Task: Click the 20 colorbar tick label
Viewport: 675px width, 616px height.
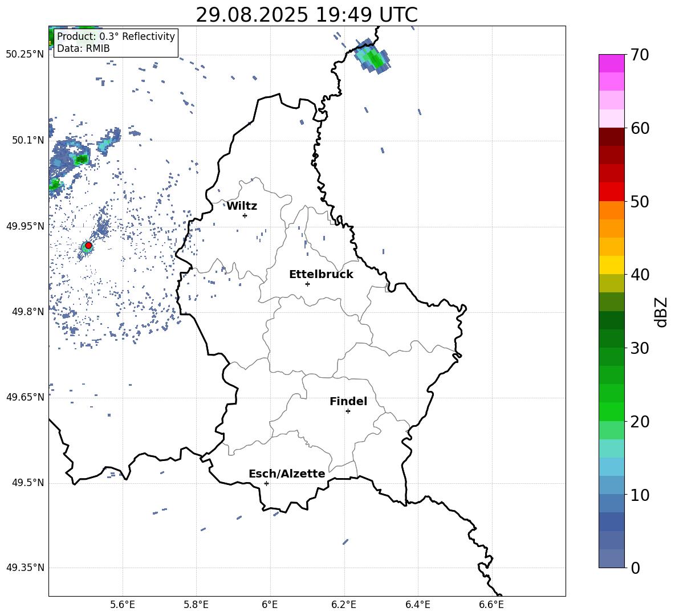Action: pyautogui.click(x=639, y=422)
